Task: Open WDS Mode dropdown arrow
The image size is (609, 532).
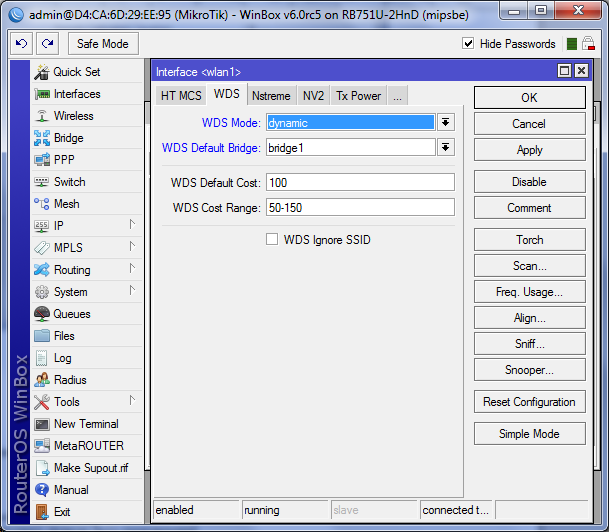Action: (x=445, y=123)
